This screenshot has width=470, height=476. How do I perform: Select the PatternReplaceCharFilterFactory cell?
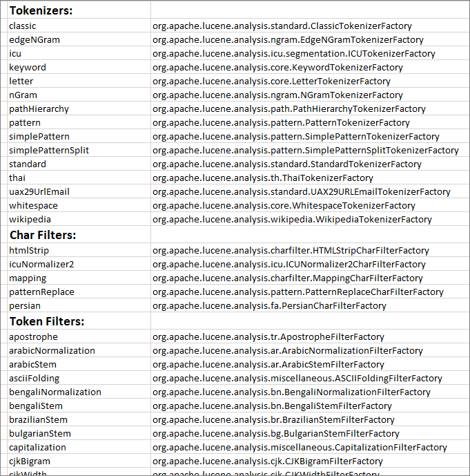[297, 292]
